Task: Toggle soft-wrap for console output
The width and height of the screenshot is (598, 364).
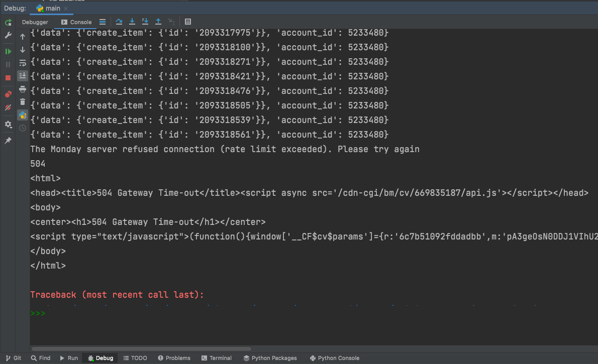Action: 23,63
